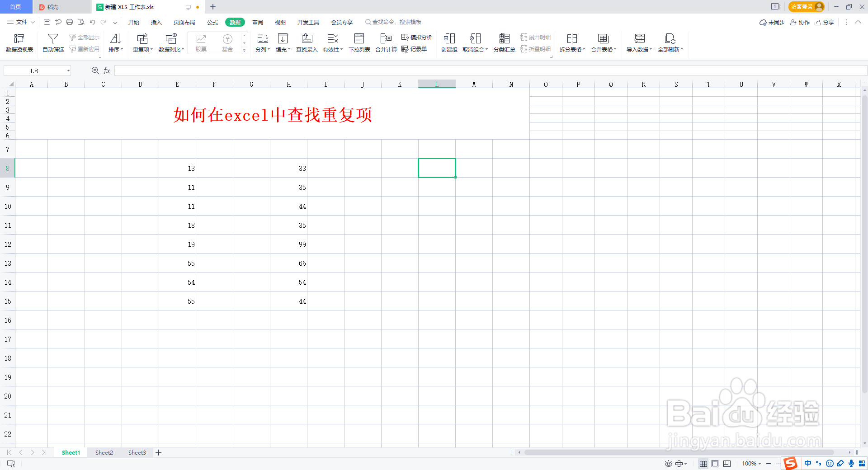Switch to page layout view in status bar
868x470 pixels.
click(715, 464)
